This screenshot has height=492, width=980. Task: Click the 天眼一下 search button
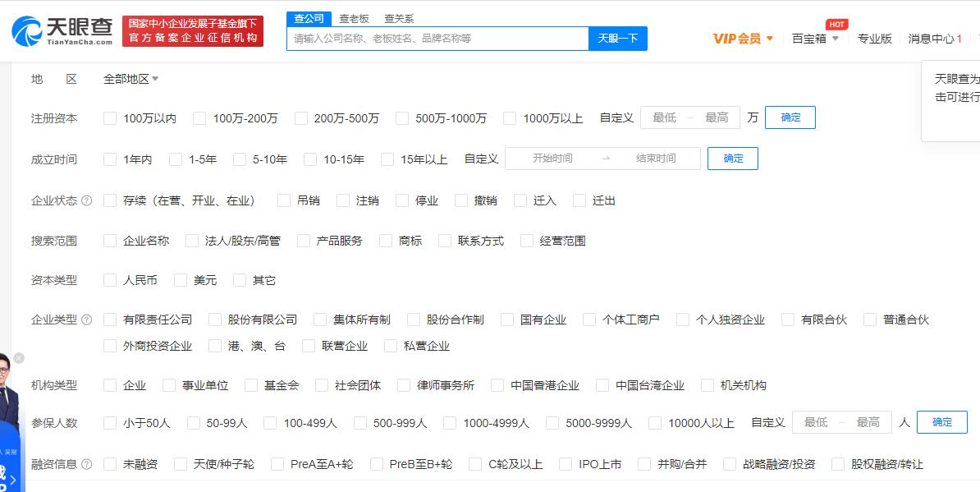pyautogui.click(x=618, y=39)
